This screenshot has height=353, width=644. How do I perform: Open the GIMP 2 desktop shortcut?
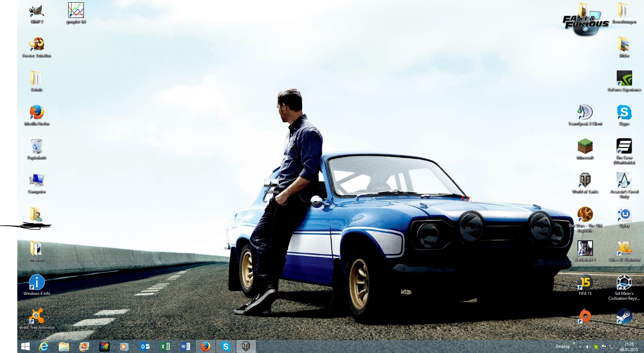pos(37,11)
